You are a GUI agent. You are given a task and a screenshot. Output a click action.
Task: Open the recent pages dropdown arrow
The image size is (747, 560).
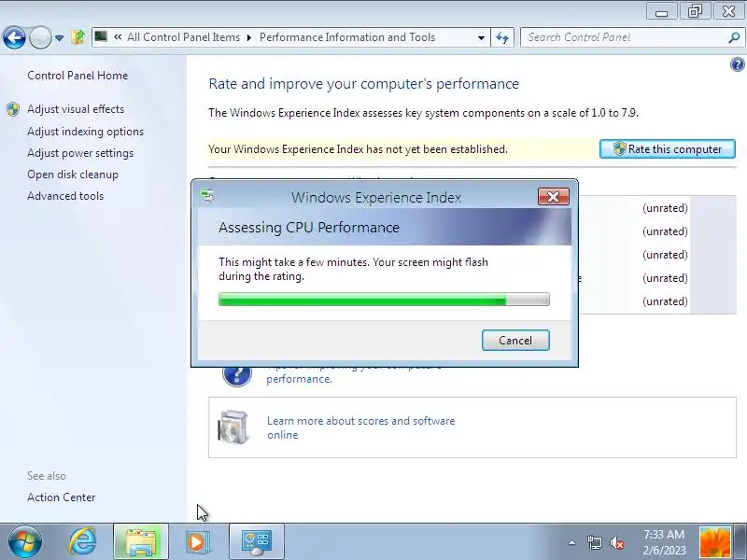59,37
